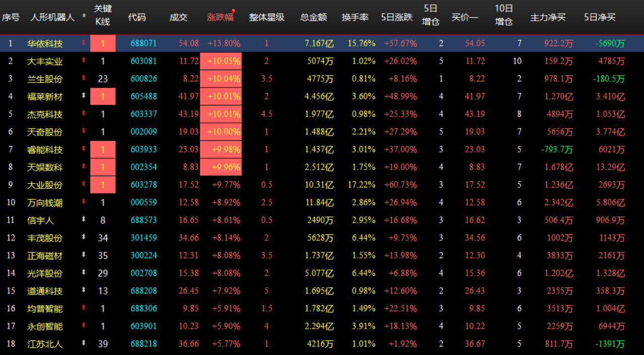Click the marker icon beside 丰茂股份
This screenshot has height=355, width=644.
[84, 237]
